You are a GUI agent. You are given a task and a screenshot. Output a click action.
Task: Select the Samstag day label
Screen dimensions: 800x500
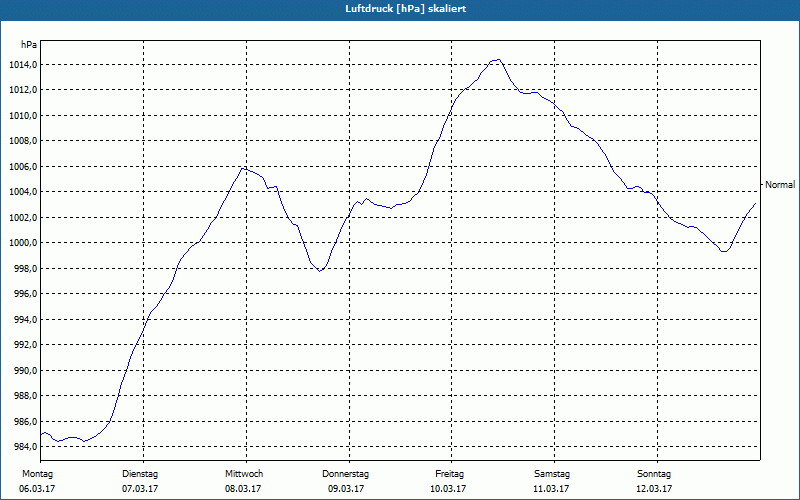(552, 474)
